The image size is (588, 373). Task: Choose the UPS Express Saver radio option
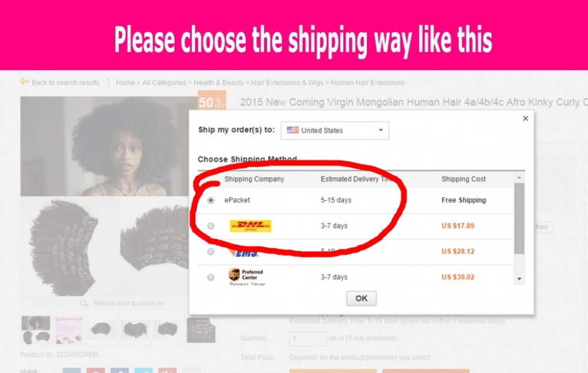pos(211,277)
